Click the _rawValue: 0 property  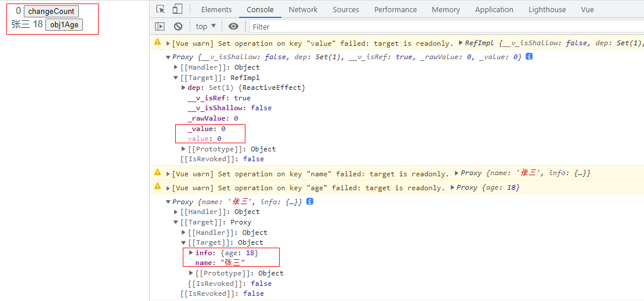(213, 118)
